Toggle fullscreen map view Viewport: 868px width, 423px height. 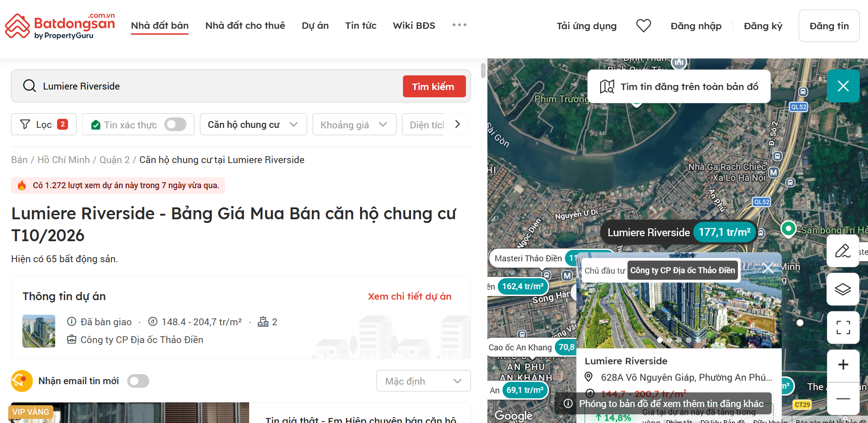tap(843, 328)
